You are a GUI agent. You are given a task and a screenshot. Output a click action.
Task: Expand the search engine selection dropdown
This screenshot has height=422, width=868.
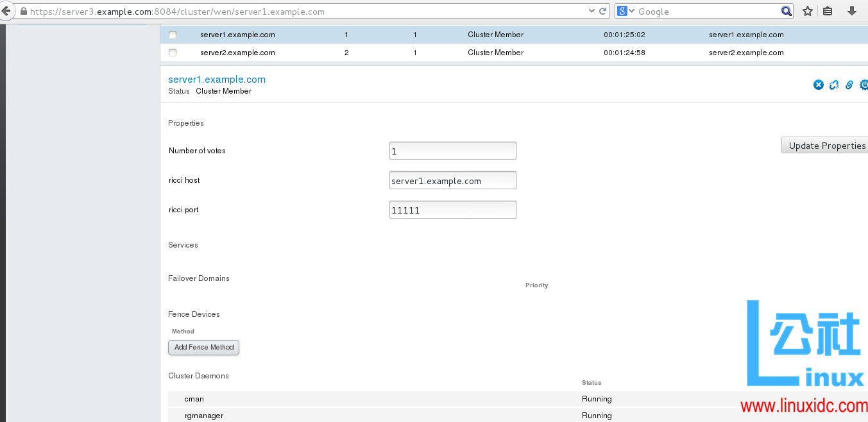(x=632, y=11)
